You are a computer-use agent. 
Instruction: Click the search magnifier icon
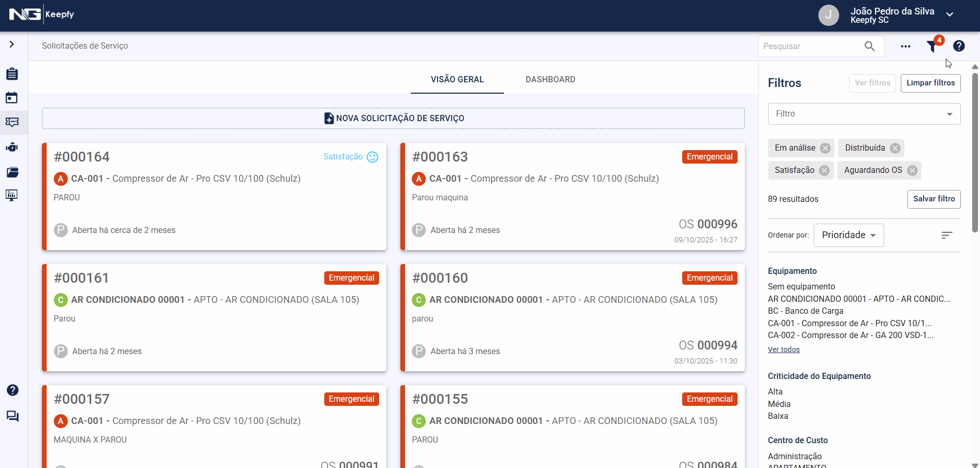pyautogui.click(x=870, y=47)
